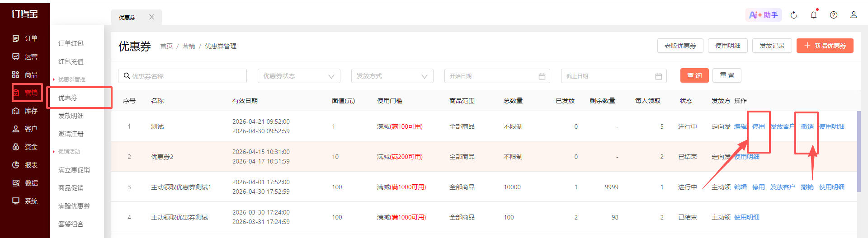Select 发放明细 in the submenu
Image resolution: width=868 pixels, height=238 pixels.
click(x=71, y=116)
